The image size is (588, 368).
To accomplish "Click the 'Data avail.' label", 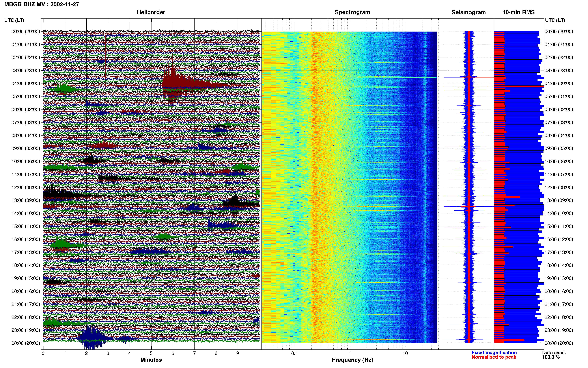I will pyautogui.click(x=554, y=352).
